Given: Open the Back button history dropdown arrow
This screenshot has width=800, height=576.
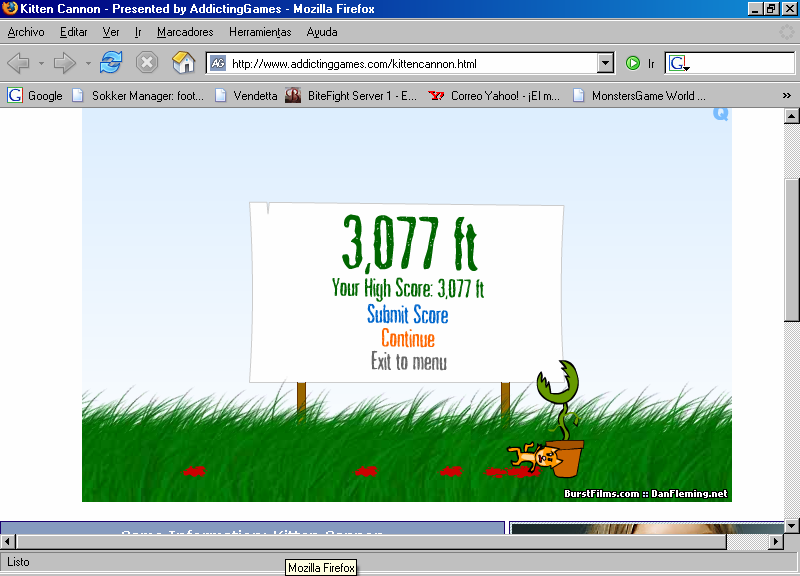Looking at the screenshot, I should point(41,63).
